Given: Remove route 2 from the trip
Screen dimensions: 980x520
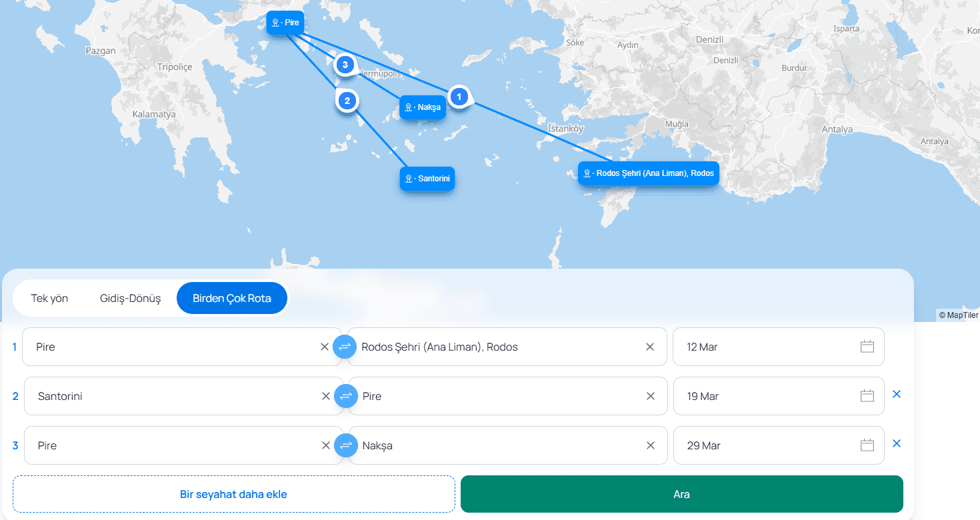Looking at the screenshot, I should 897,394.
